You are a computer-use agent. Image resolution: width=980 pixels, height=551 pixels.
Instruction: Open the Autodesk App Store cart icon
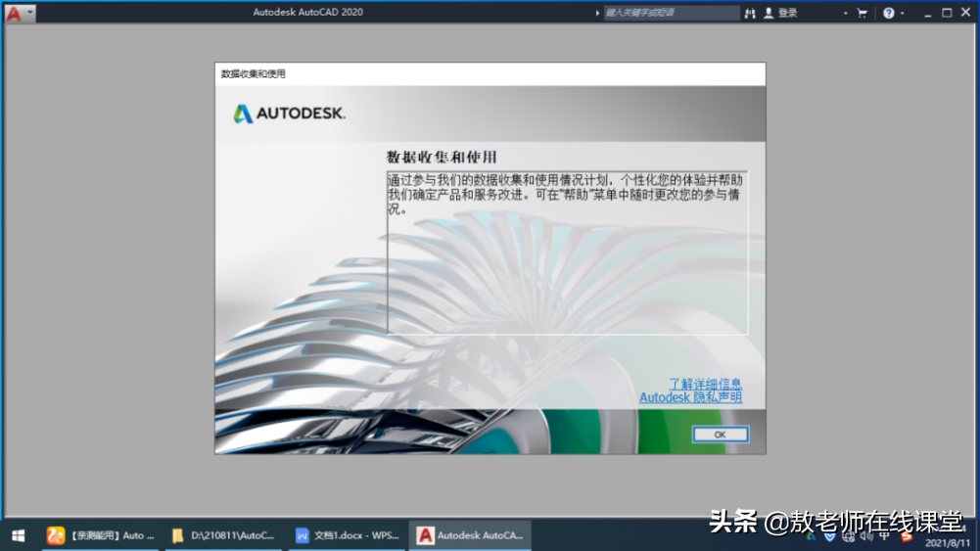click(863, 13)
